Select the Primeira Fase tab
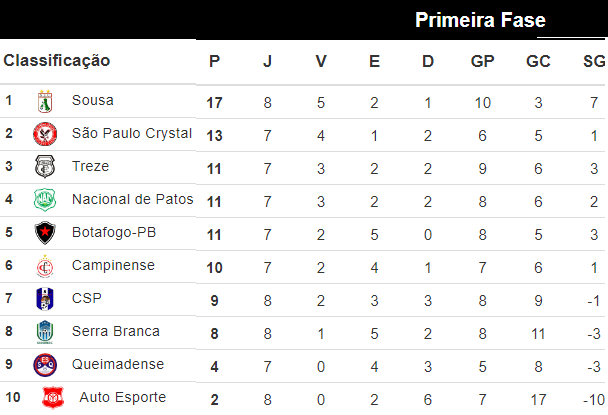Image resolution: width=608 pixels, height=415 pixels. [480, 20]
